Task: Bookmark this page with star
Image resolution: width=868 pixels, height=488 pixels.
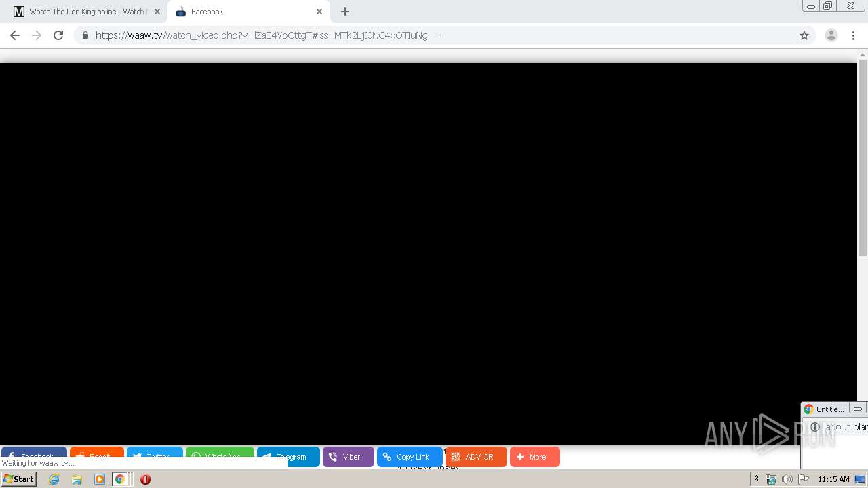Action: pyautogui.click(x=804, y=35)
